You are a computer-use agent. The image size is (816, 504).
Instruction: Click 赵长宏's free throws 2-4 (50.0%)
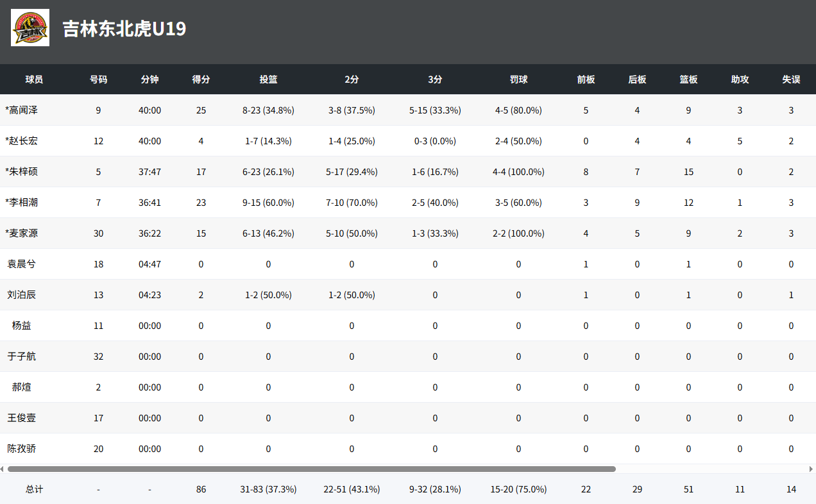518,141
